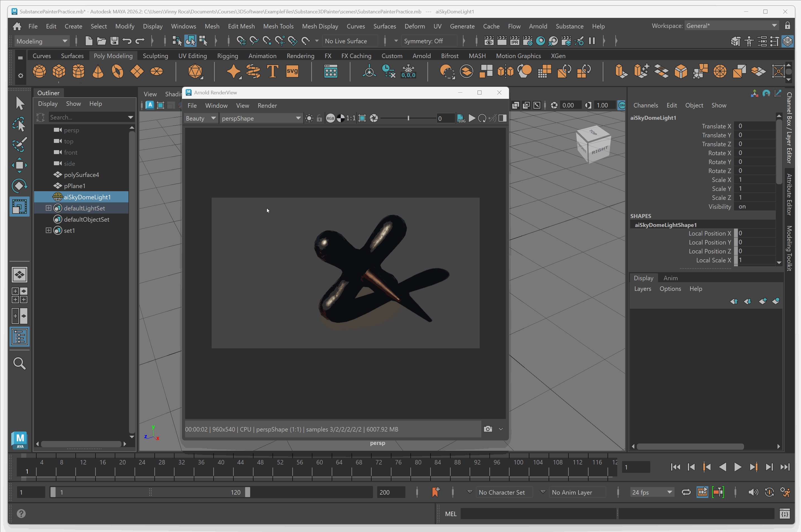Click the Paint Selection tool in toolbox
Viewport: 801px width, 532px height.
[19, 145]
